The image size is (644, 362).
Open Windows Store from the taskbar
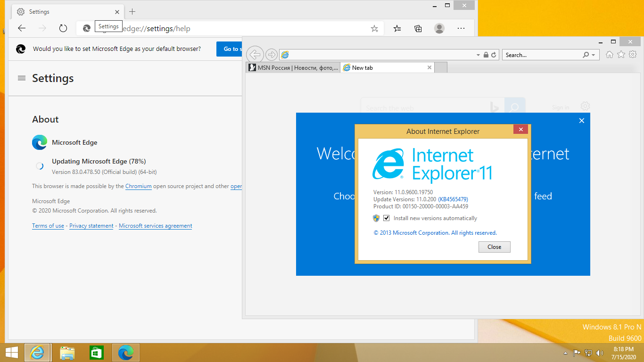pyautogui.click(x=96, y=353)
